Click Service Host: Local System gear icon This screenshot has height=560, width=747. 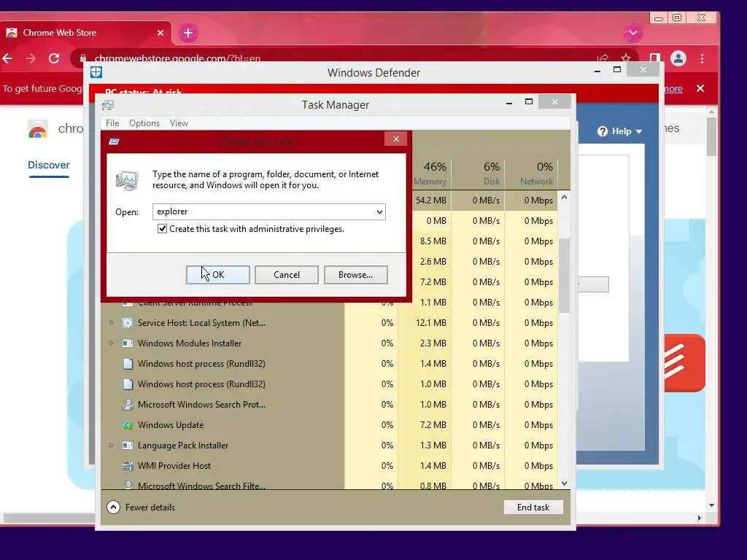[128, 323]
